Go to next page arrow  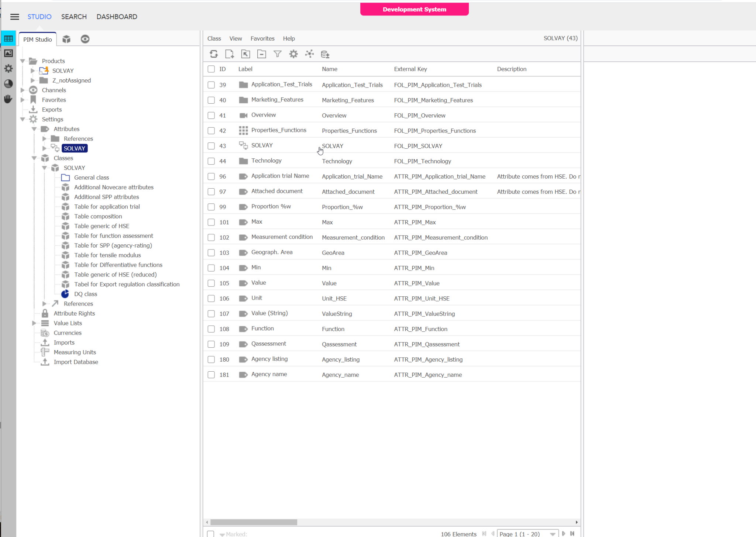(563, 534)
